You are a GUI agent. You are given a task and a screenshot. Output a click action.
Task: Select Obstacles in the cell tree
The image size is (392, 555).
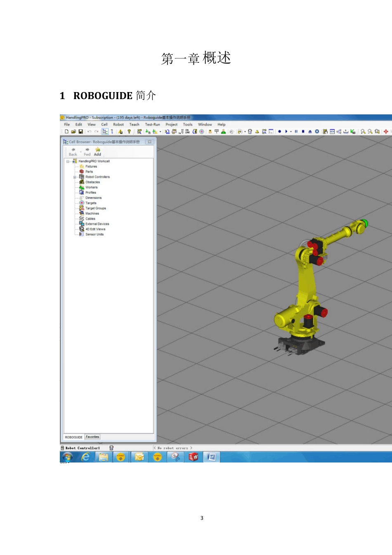(x=92, y=182)
